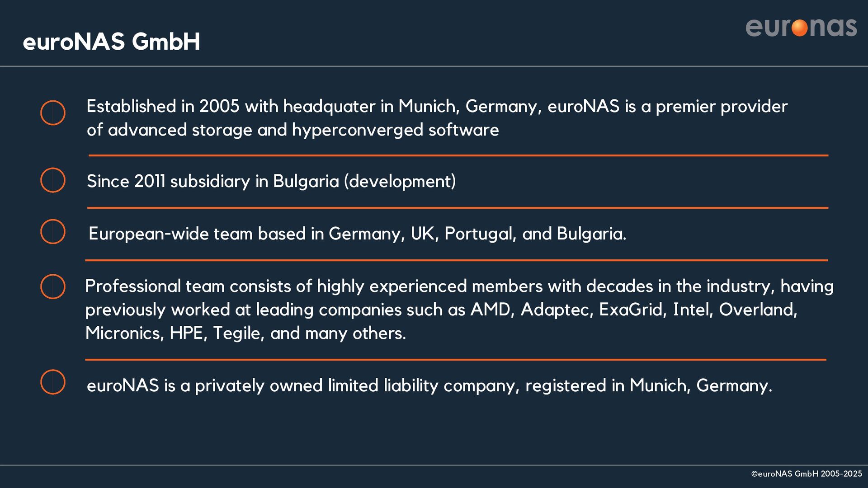The width and height of the screenshot is (868, 488).
Task: Click the copyright notice '©euroNAS GmbH 2005-2025'
Action: point(807,474)
